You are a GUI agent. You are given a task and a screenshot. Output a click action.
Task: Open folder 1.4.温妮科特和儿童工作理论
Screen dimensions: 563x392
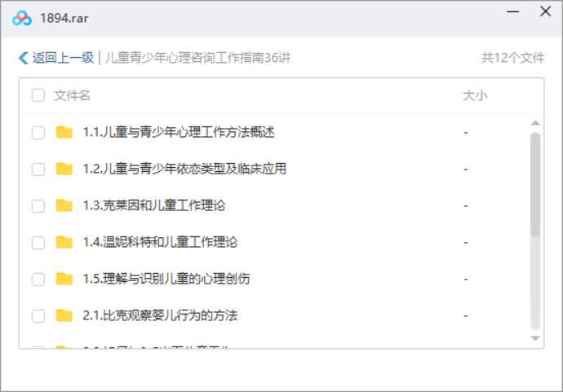(x=160, y=242)
